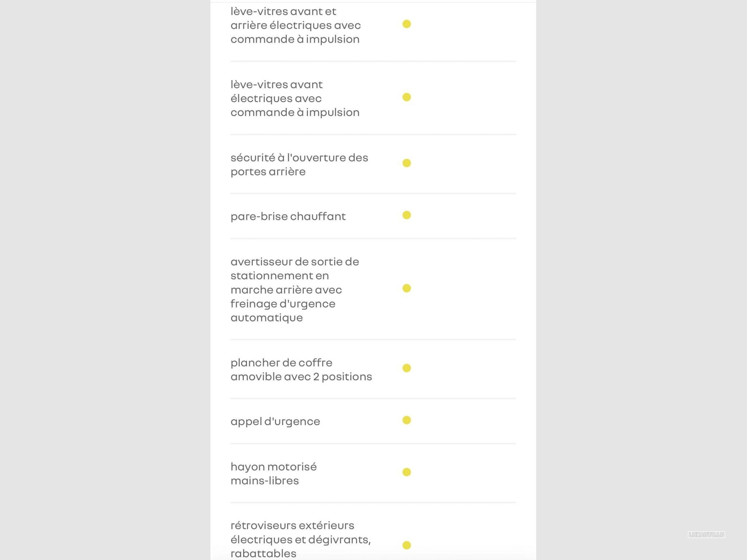747x560 pixels.
Task: Click yellow dot for lève-vitres avant et arrière row
Action: [x=406, y=24]
